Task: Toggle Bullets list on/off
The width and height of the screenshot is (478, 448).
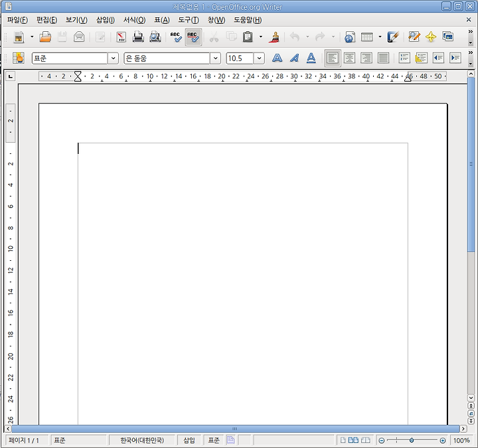Action: [422, 58]
